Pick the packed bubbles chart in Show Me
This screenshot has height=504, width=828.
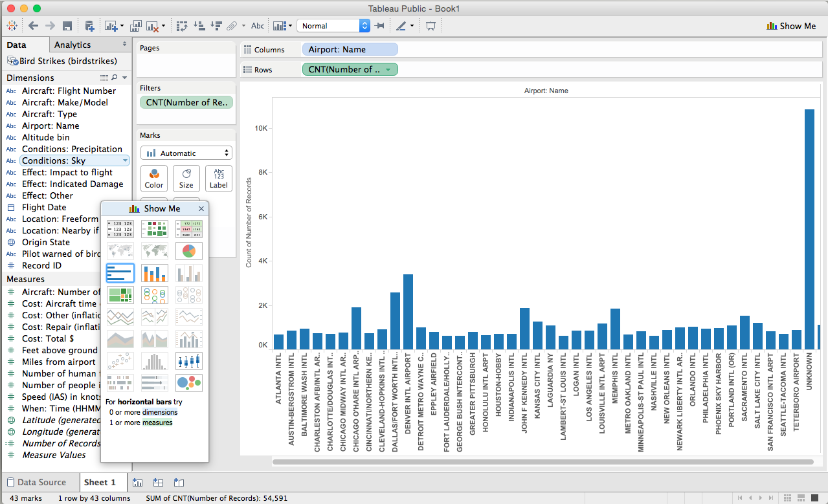[188, 383]
